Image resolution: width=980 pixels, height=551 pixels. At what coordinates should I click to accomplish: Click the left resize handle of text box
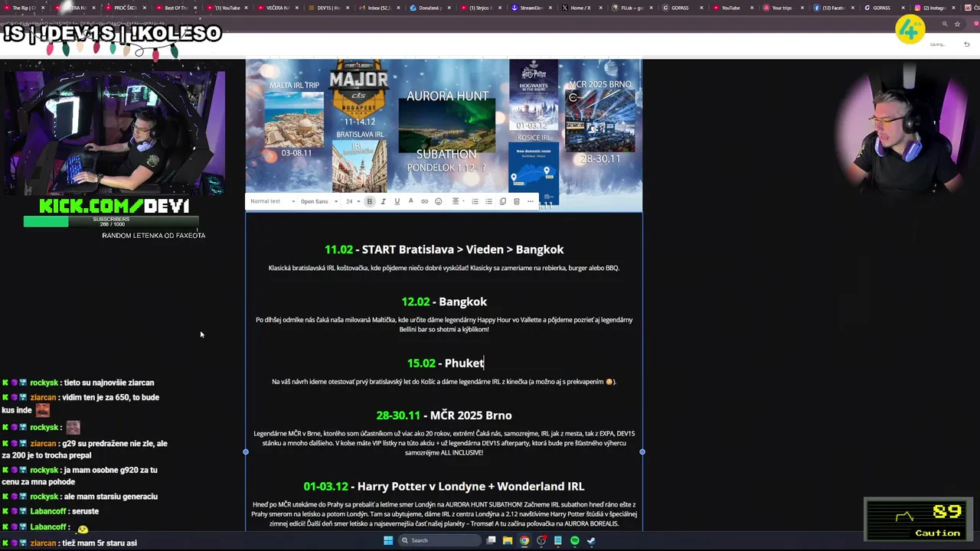coord(246,452)
